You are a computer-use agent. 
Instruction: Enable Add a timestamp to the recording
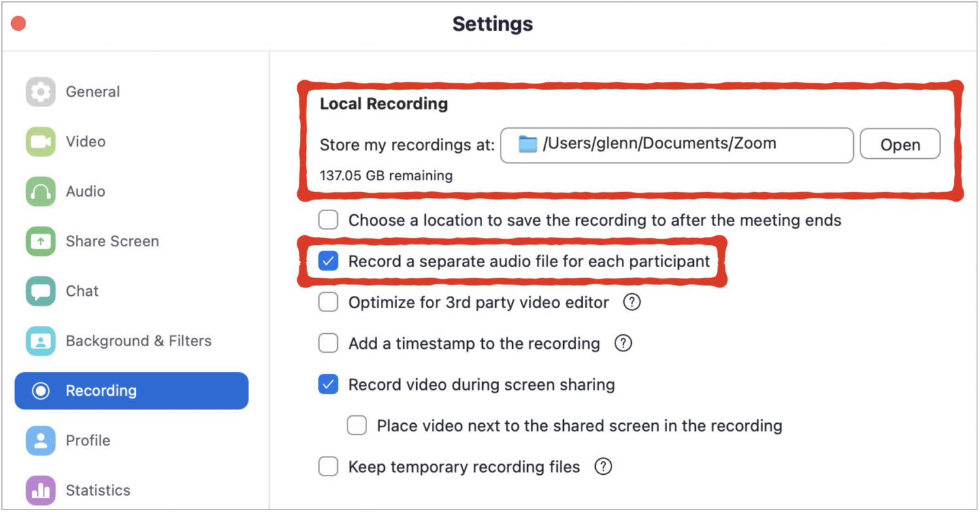pyautogui.click(x=328, y=343)
